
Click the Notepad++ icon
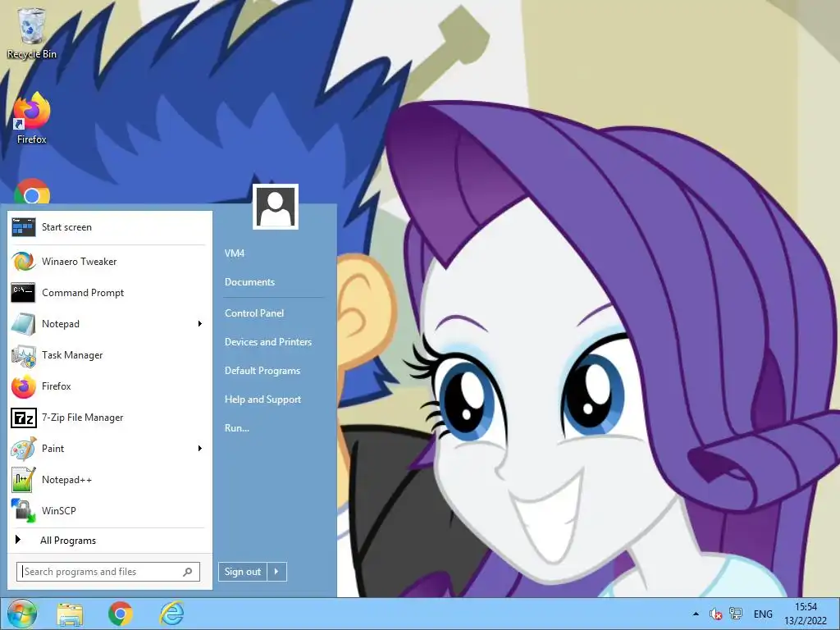[x=24, y=479]
